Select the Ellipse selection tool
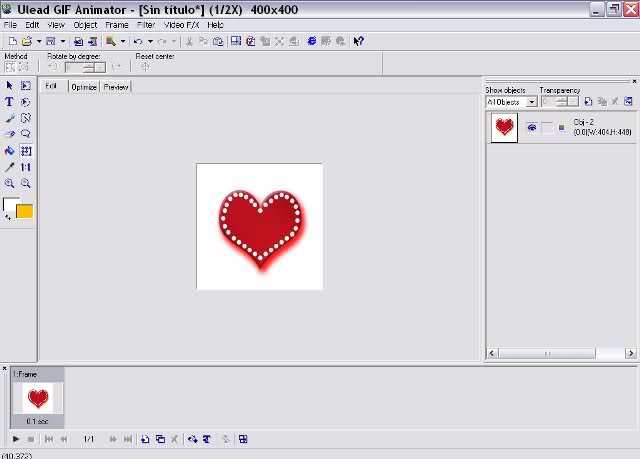 click(26, 102)
